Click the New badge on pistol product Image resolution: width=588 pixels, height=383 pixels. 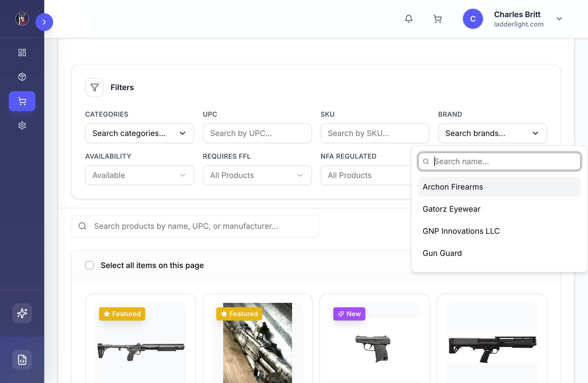coord(349,314)
